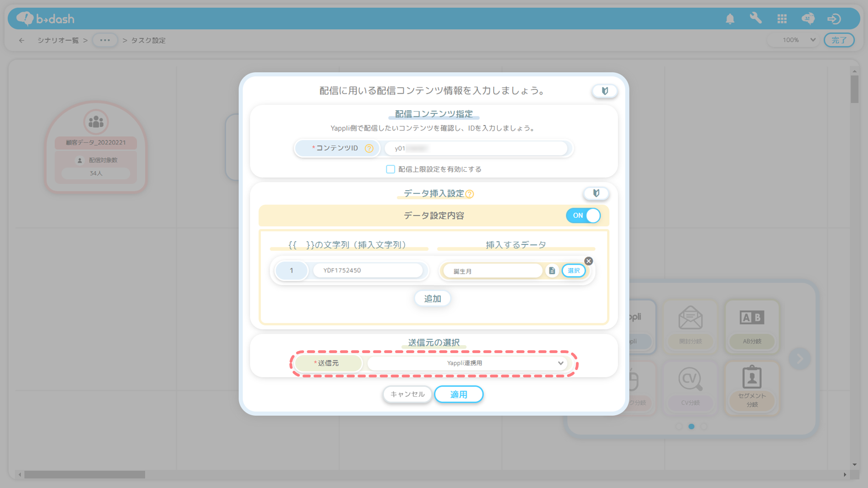
Task: Click the 配信対象数 label on segment card
Action: pos(103,160)
